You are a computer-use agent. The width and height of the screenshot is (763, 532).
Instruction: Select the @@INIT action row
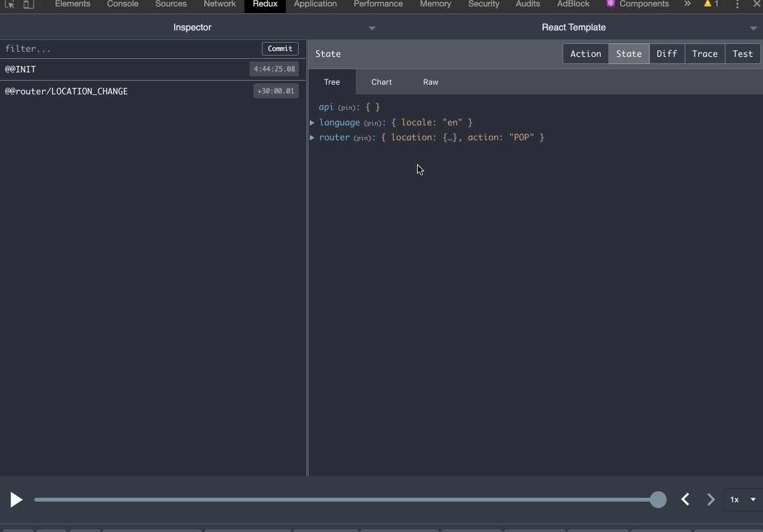153,69
